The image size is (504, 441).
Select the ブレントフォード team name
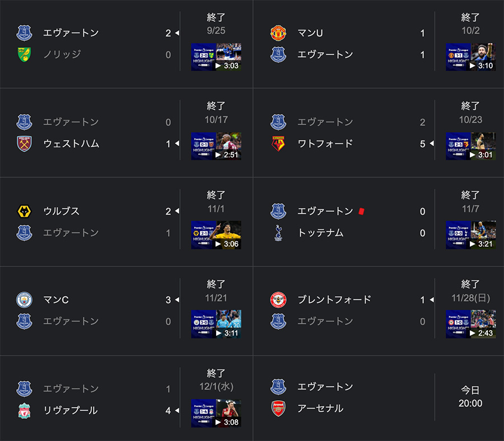334,300
